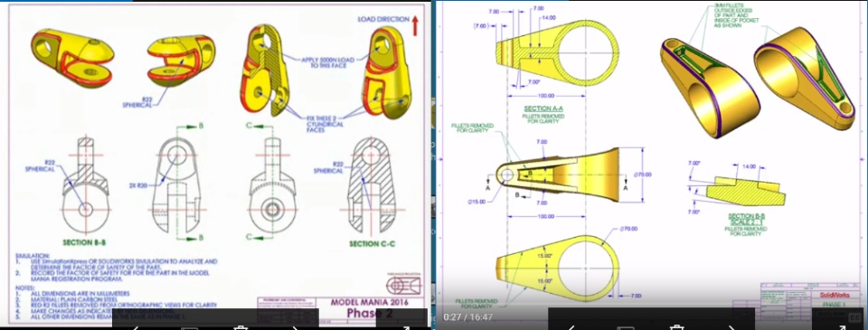Click the PHASE 1 title block text

click(x=835, y=305)
